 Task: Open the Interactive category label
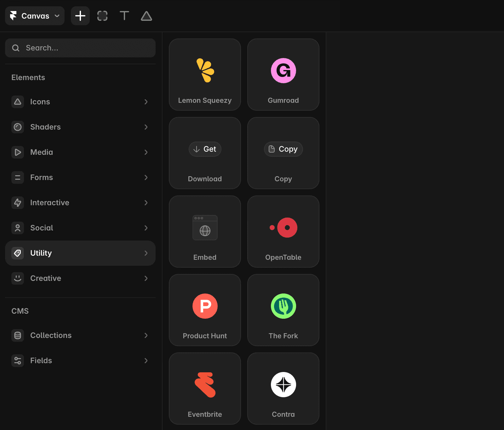coord(50,203)
